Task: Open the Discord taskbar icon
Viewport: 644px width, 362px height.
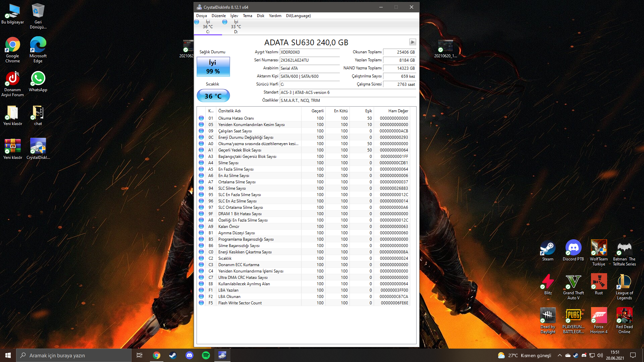Action: pyautogui.click(x=190, y=355)
